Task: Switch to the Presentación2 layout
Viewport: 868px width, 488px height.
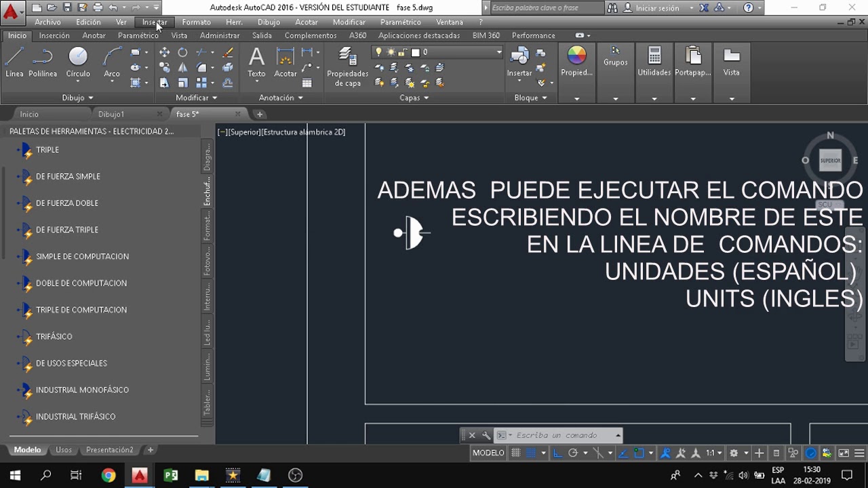Action: [109, 449]
